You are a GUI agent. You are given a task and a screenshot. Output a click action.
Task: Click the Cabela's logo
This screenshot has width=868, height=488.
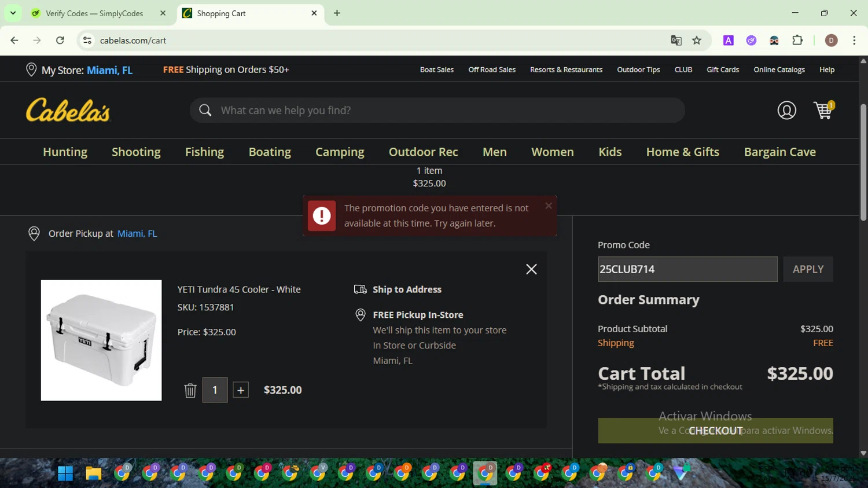[68, 110]
